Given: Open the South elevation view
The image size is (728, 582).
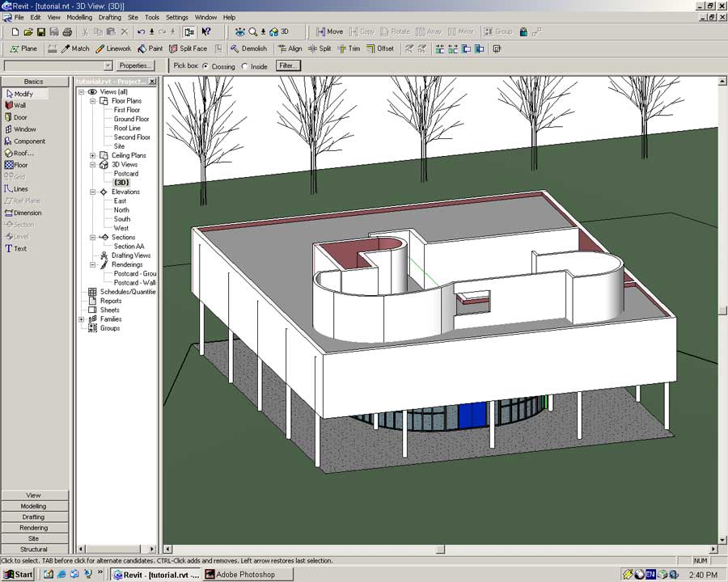Looking at the screenshot, I should pos(122,219).
